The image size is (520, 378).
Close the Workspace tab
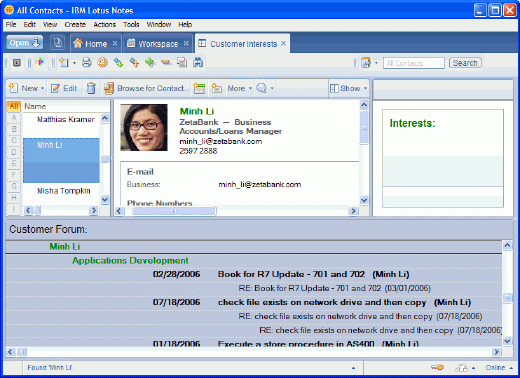(x=186, y=43)
